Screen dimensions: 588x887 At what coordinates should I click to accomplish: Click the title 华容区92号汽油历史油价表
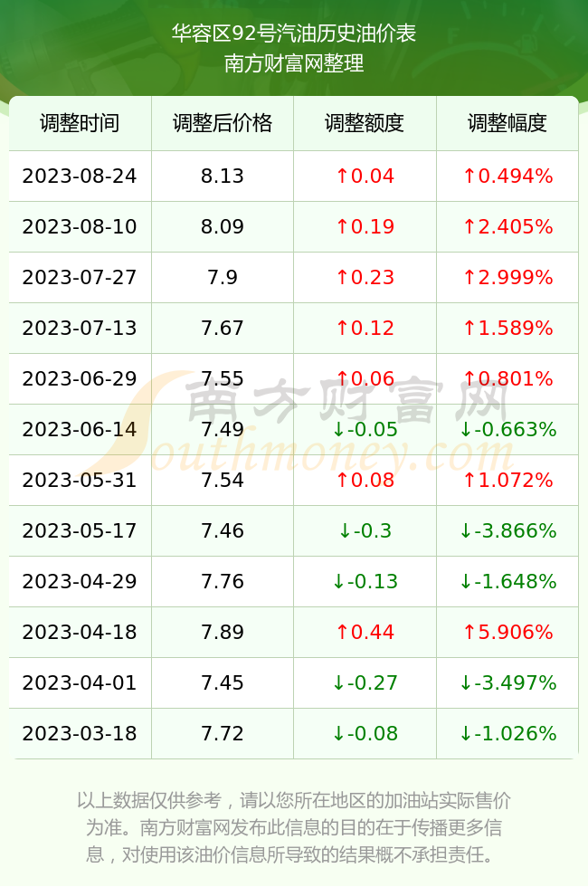coord(294,33)
